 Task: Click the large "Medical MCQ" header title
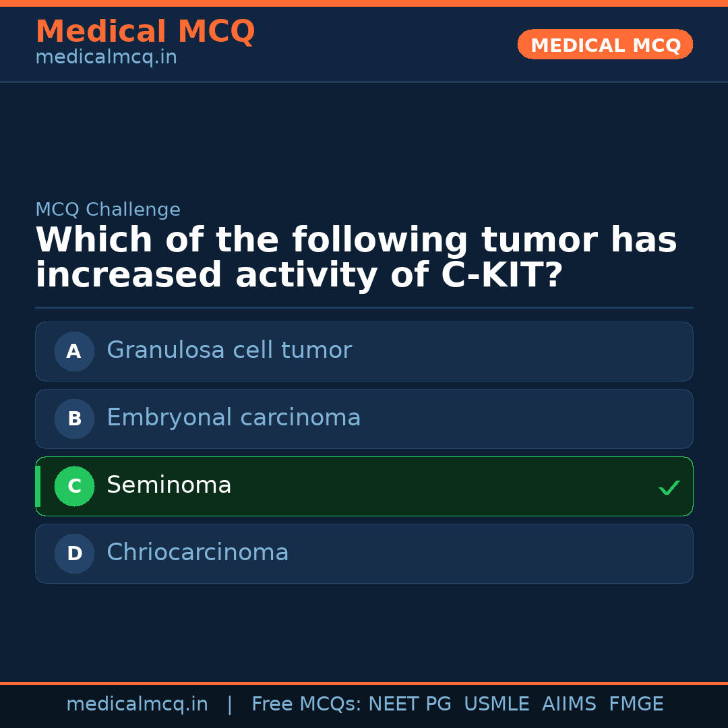[x=145, y=32]
